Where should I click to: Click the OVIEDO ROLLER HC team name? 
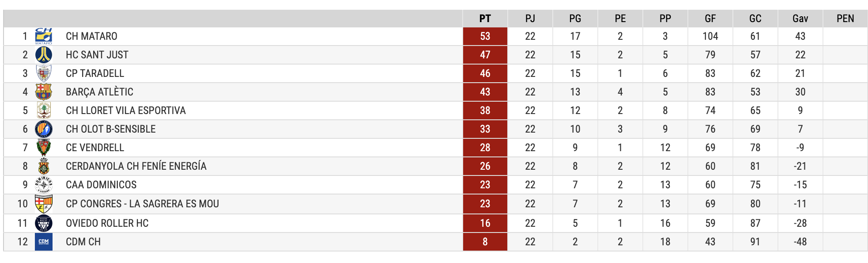coord(107,223)
